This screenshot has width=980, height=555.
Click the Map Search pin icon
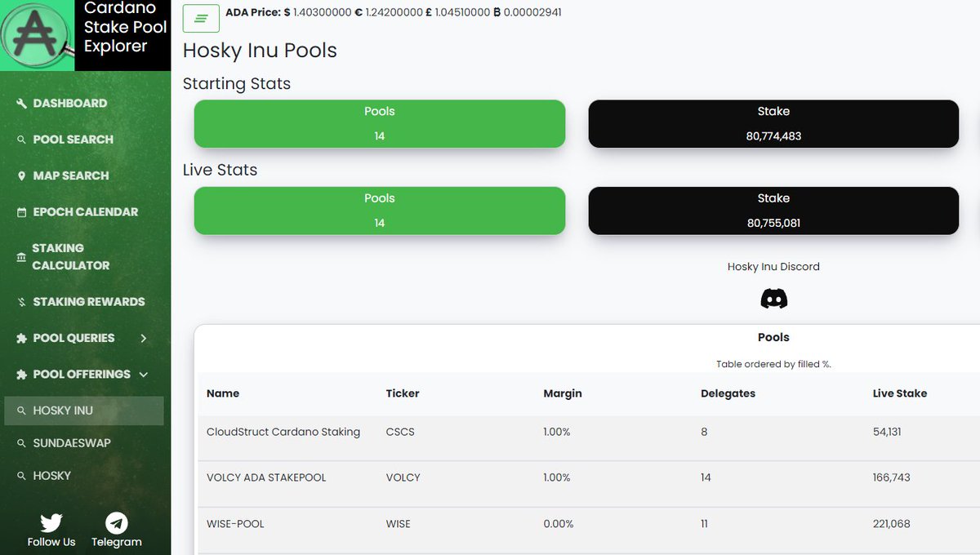[22, 175]
